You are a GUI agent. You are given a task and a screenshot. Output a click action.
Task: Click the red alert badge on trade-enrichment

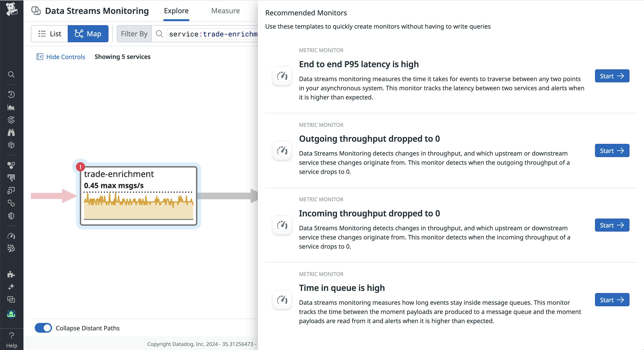(x=80, y=167)
